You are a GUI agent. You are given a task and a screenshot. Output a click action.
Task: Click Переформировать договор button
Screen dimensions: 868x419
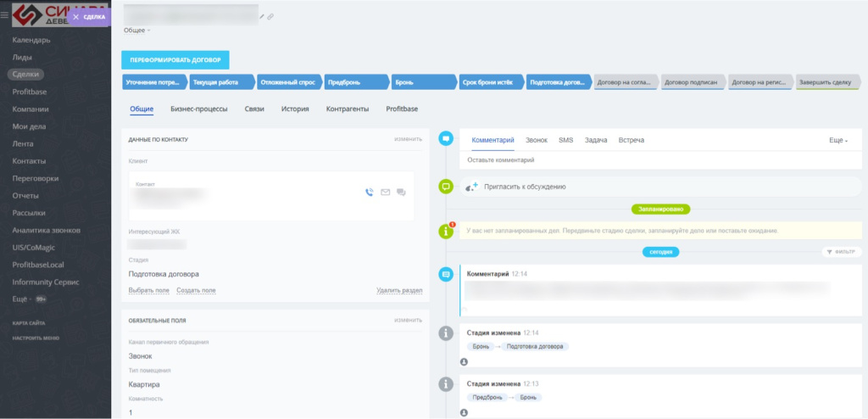pos(175,60)
